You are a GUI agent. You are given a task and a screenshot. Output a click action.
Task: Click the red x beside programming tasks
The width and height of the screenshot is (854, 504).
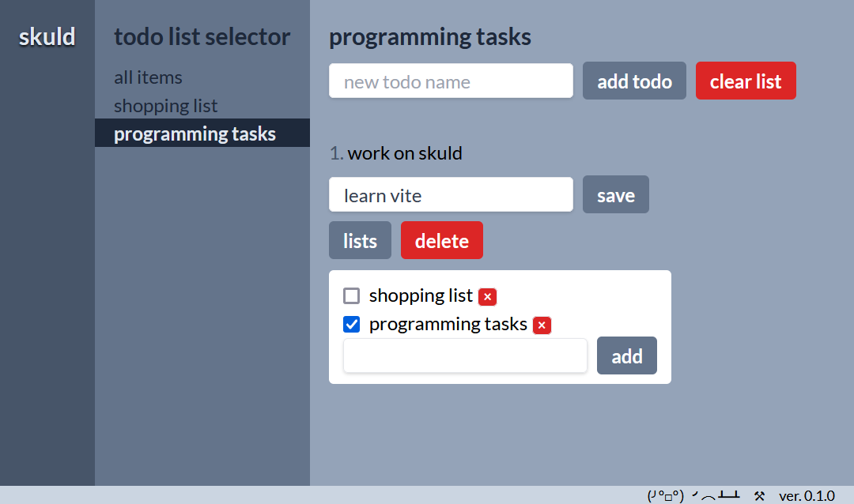pos(542,325)
